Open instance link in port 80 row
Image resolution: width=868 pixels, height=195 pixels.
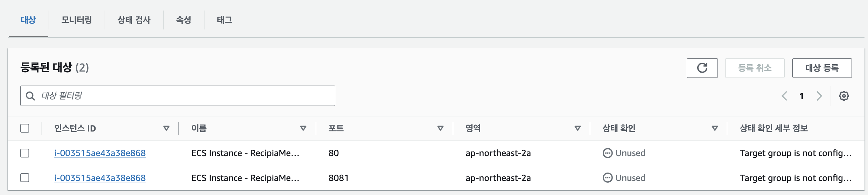[x=100, y=153]
